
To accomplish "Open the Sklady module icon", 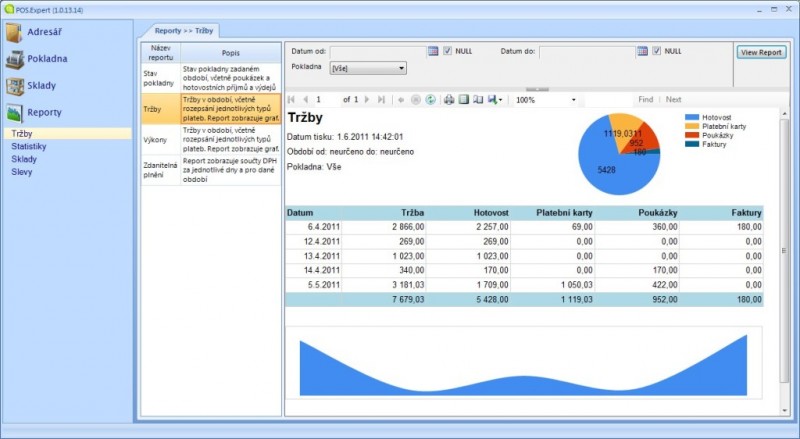I will (14, 86).
